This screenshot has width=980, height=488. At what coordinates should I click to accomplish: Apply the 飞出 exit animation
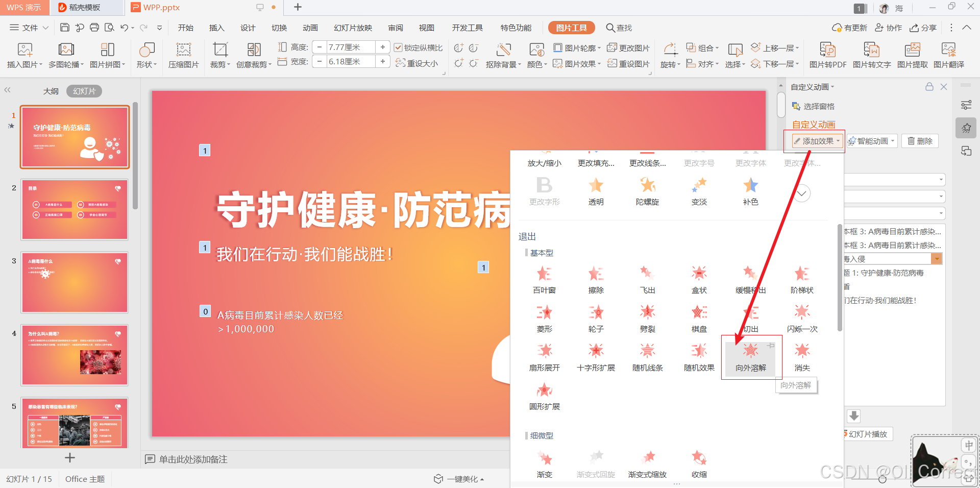pos(647,280)
